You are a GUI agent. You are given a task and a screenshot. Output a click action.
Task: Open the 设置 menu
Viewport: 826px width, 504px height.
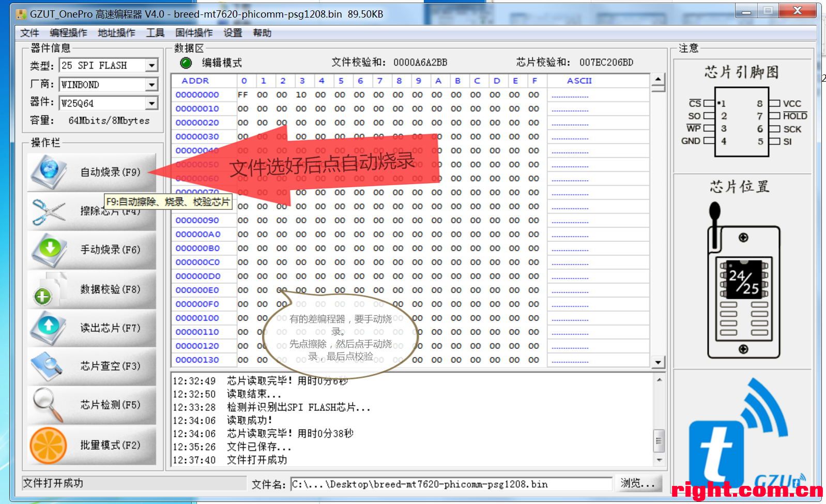233,33
